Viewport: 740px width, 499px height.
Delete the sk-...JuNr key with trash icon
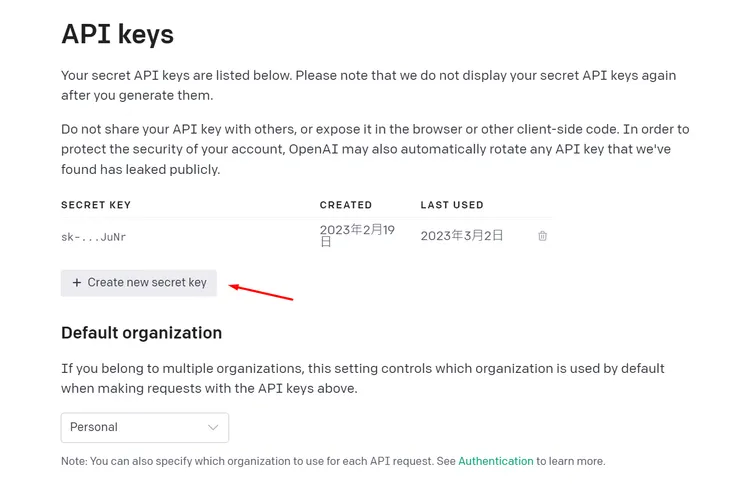click(542, 236)
